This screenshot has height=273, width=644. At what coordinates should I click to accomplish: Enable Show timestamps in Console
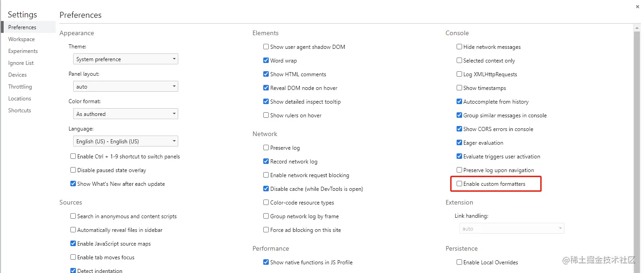click(459, 88)
